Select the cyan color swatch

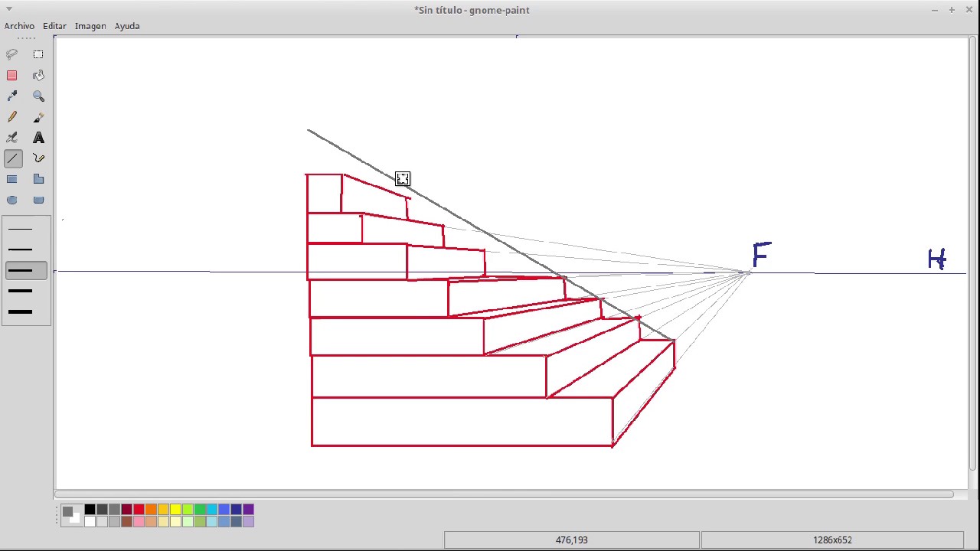tap(212, 509)
